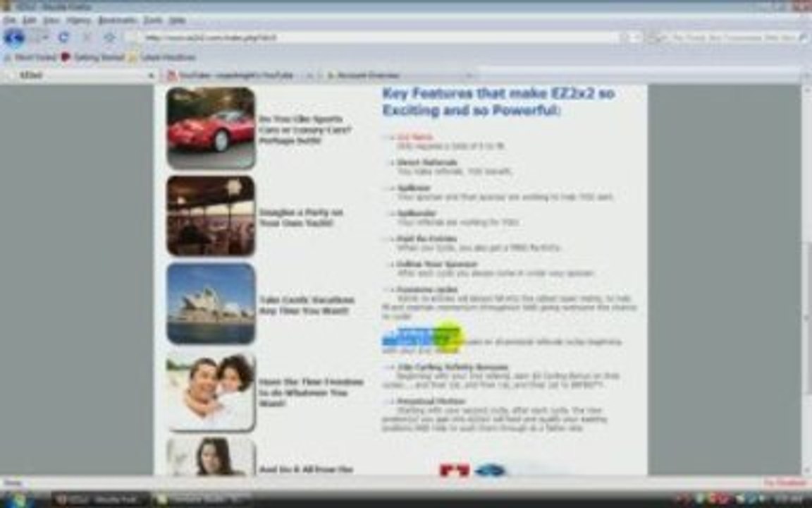Click the red sports car thumbnail
The width and height of the screenshot is (812, 508).
[x=211, y=128]
